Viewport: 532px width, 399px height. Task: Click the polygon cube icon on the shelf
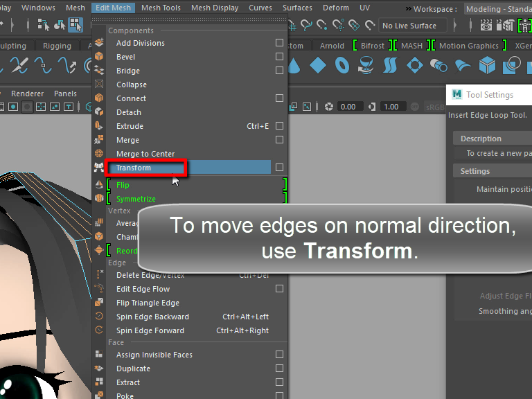point(488,66)
